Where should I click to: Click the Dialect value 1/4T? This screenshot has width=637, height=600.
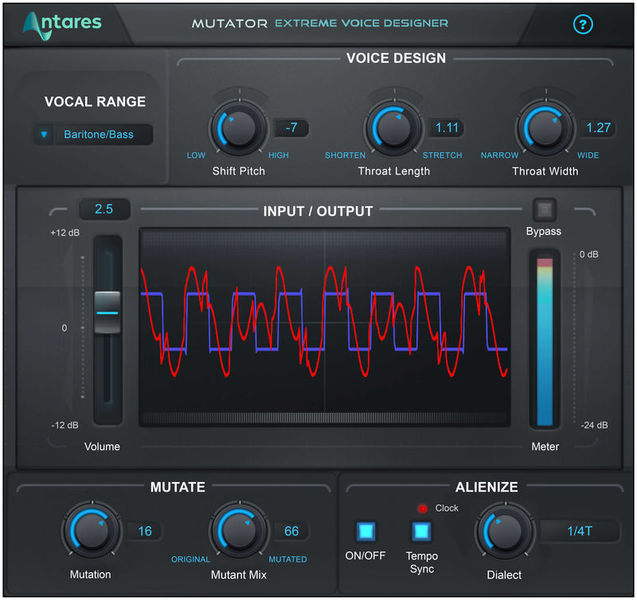(580, 531)
